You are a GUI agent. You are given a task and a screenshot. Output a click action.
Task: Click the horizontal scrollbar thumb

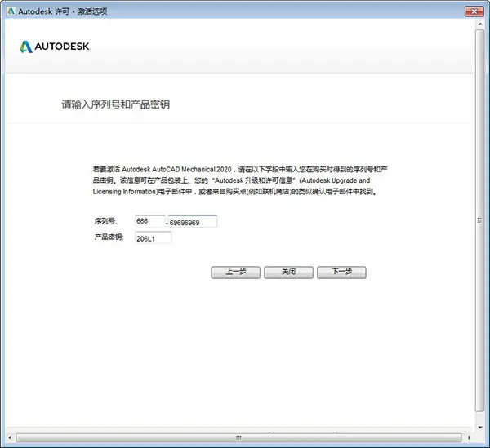point(238,437)
